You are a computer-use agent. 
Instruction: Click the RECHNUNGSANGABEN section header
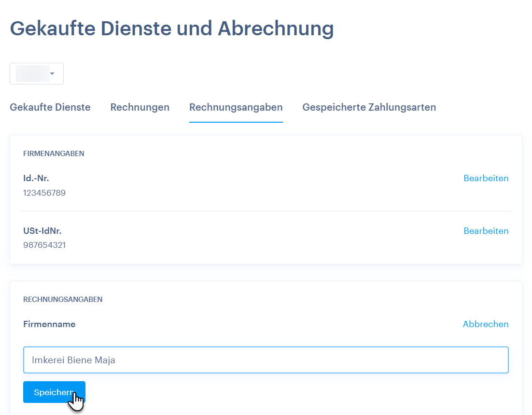tap(63, 300)
